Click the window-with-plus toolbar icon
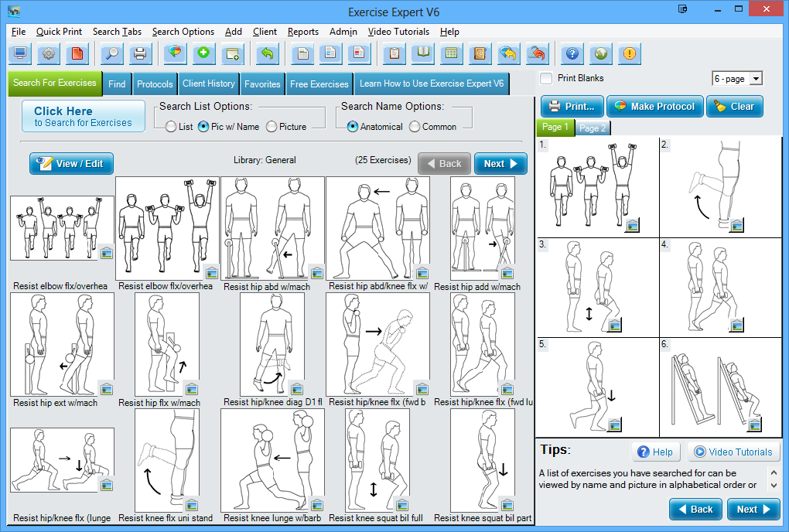 click(x=233, y=53)
